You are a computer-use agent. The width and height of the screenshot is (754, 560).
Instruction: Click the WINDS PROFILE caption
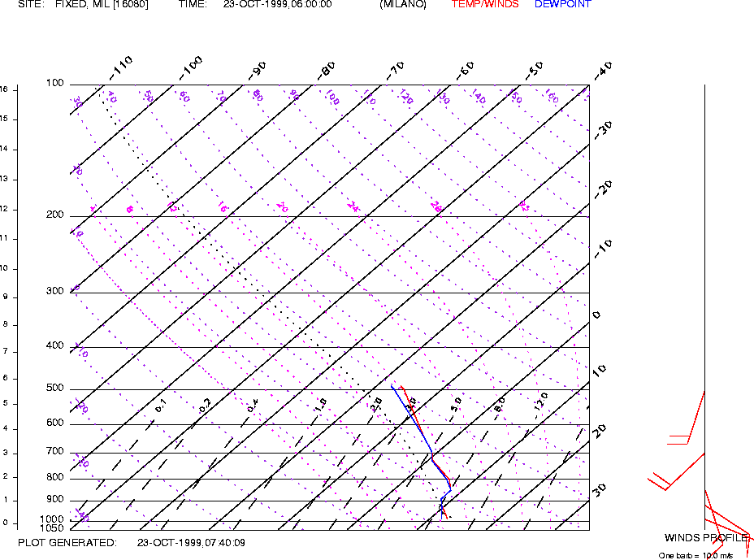point(705,538)
